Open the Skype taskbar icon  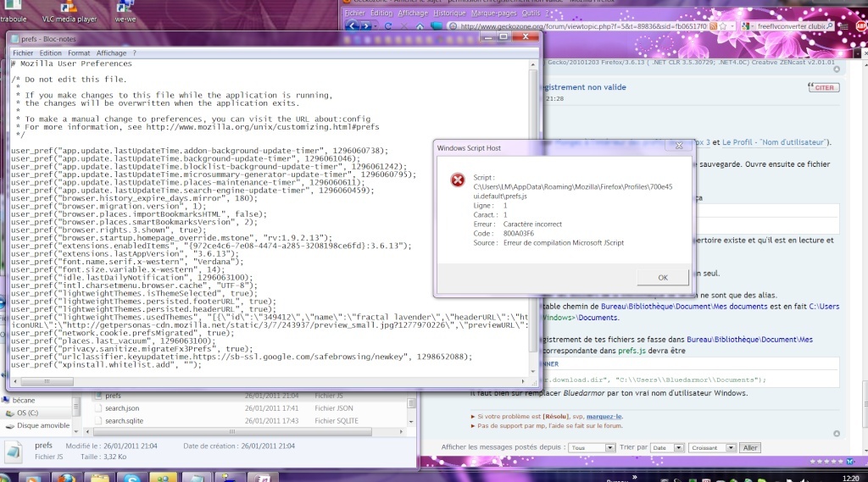(x=131, y=478)
